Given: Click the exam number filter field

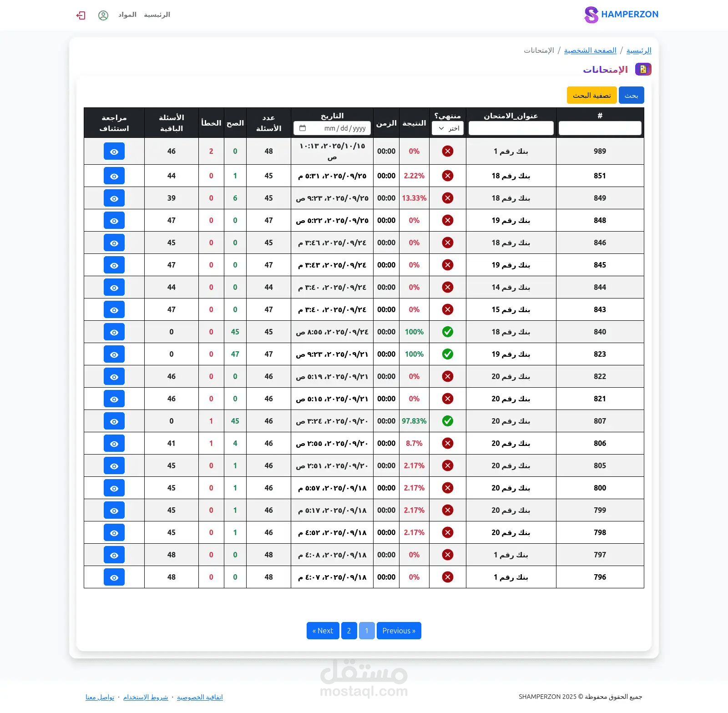Looking at the screenshot, I should point(600,128).
